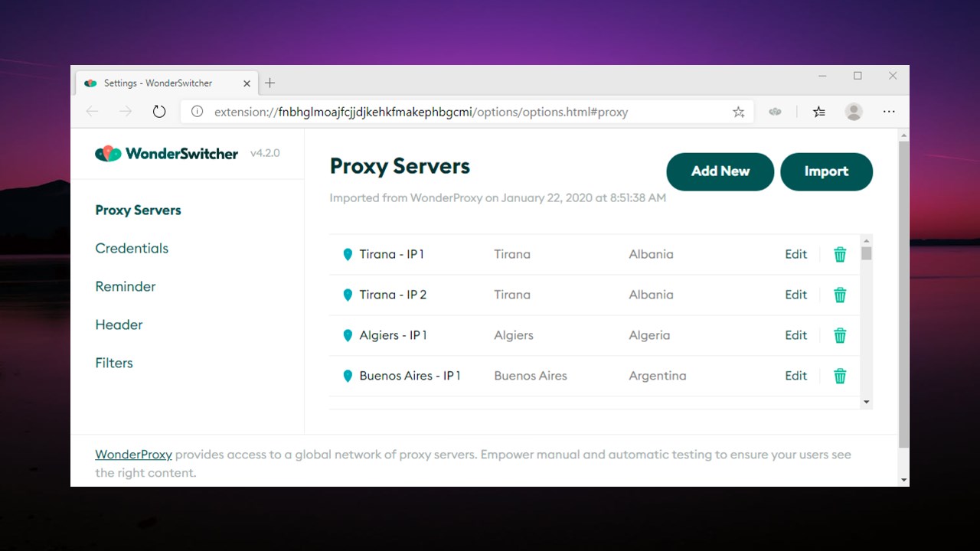Close the Settings - WonderSwitcher tab
Viewport: 980px width, 551px height.
point(247,83)
